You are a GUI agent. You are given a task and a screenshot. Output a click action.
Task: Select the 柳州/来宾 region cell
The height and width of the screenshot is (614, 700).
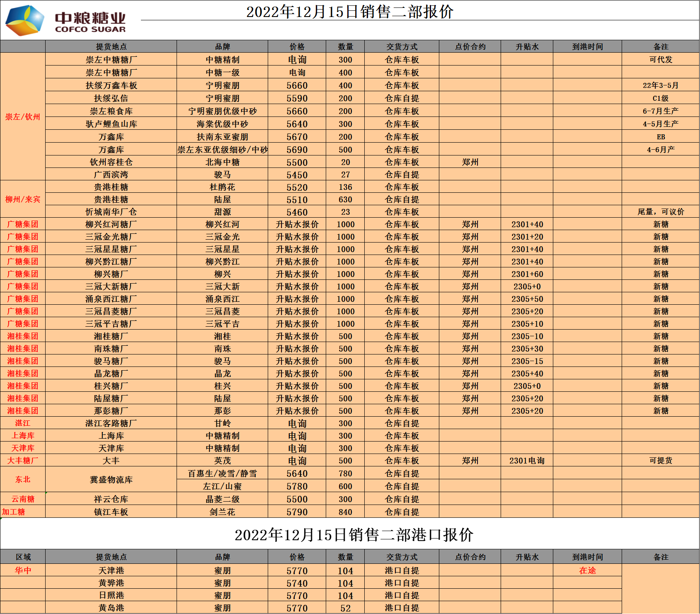[x=23, y=199]
